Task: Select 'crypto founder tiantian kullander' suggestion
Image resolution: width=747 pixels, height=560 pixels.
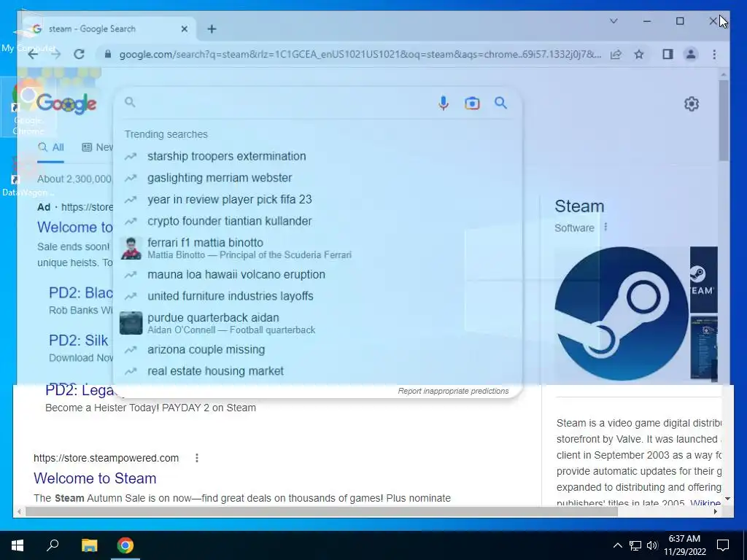Action: (x=318, y=222)
